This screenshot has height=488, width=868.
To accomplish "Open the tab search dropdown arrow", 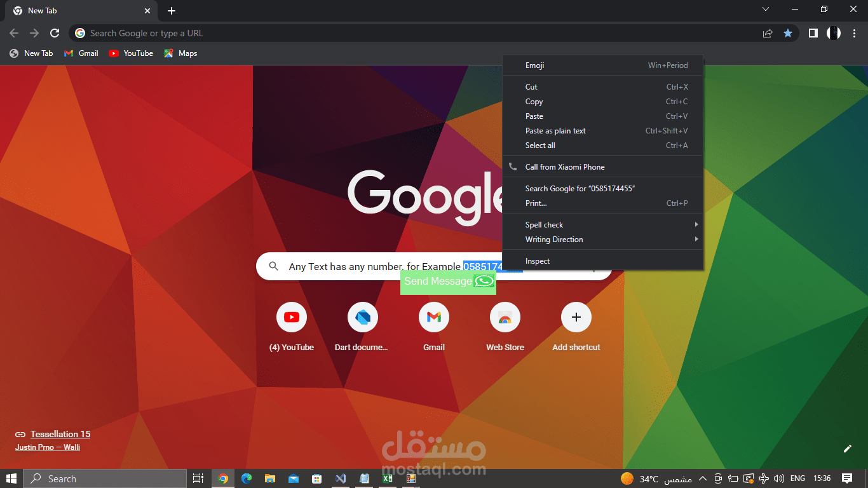I will pos(766,9).
